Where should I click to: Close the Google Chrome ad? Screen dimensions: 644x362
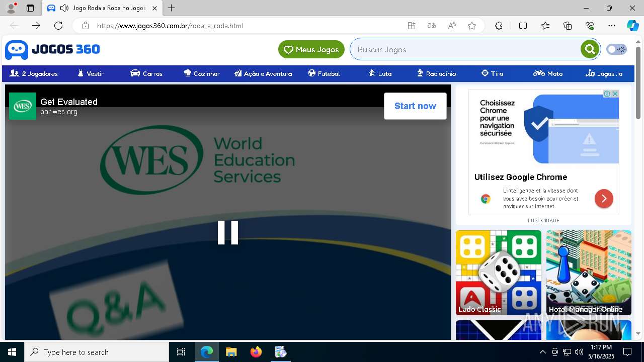[615, 94]
